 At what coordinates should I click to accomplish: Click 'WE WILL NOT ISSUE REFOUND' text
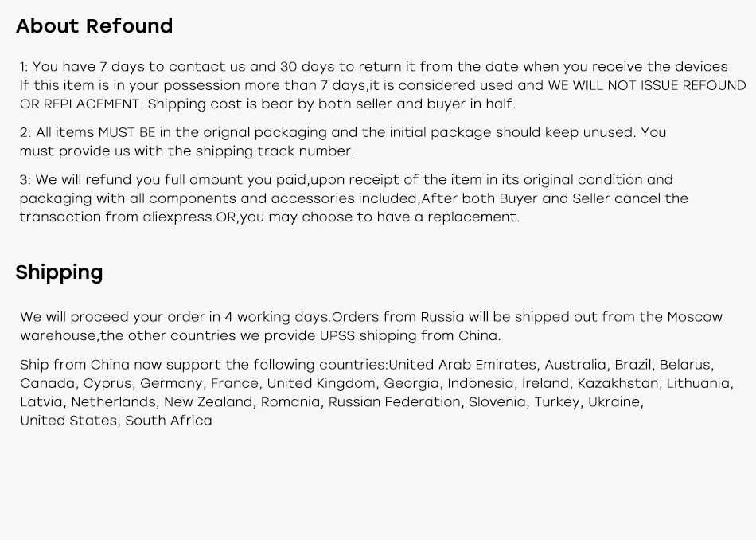[646, 85]
